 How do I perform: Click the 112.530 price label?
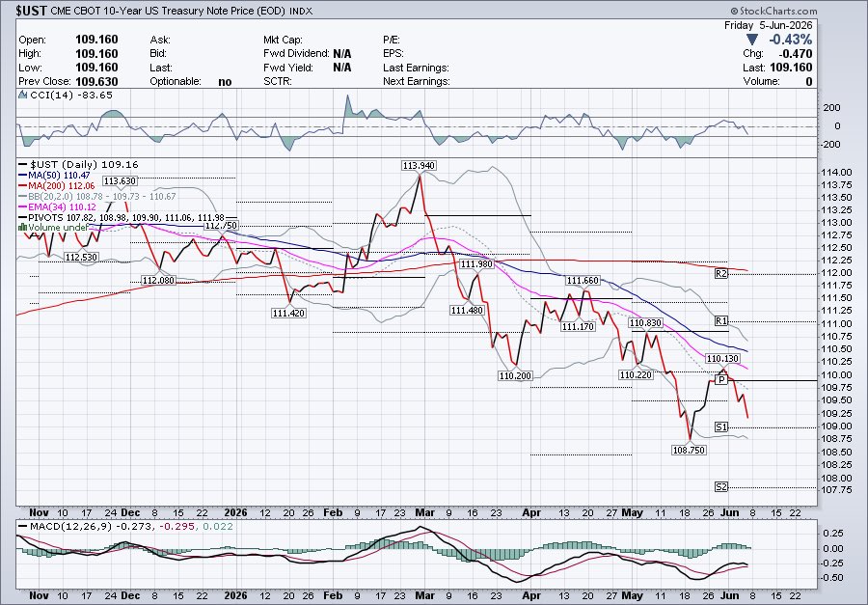click(x=81, y=257)
